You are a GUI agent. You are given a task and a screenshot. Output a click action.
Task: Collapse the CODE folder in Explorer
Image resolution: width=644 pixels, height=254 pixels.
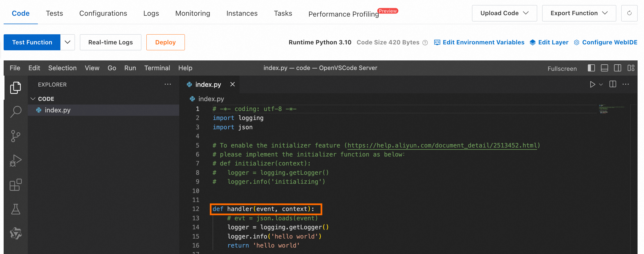click(33, 99)
